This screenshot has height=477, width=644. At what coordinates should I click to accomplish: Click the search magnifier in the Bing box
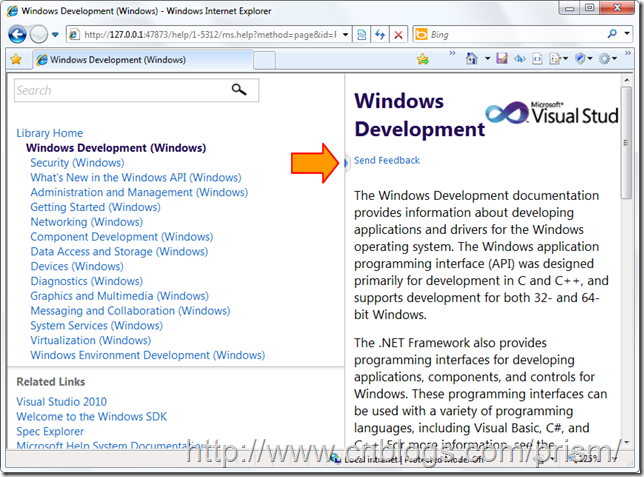point(612,34)
